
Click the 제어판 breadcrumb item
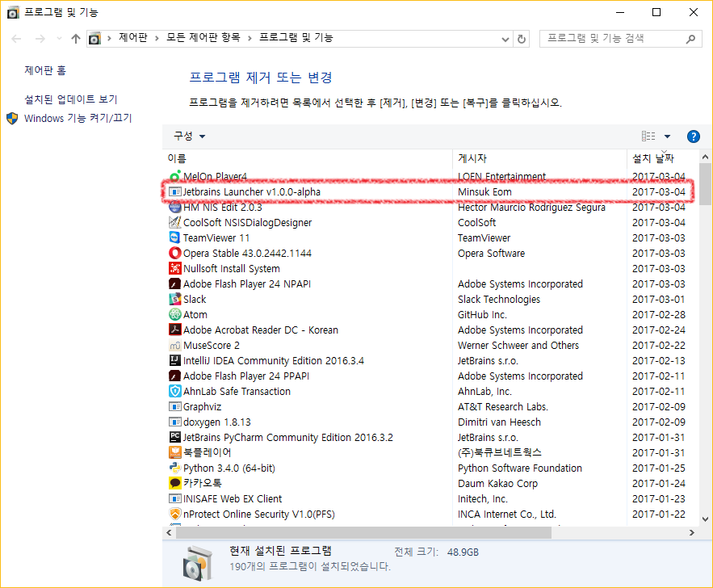pos(132,38)
